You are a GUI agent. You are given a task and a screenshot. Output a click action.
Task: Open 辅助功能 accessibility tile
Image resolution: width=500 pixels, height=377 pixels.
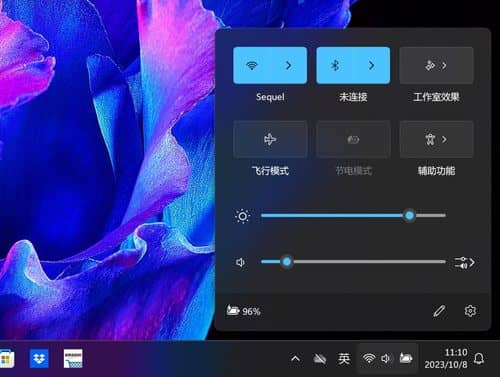(436, 139)
